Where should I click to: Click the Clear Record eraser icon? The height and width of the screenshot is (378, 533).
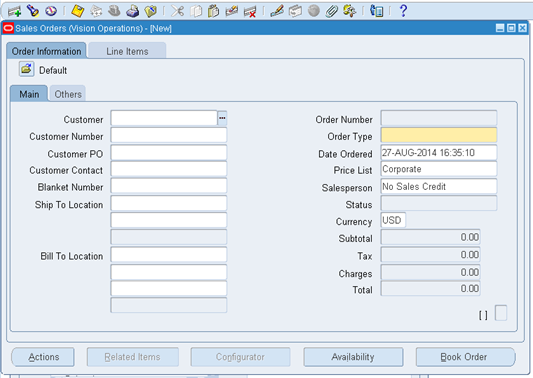point(232,11)
